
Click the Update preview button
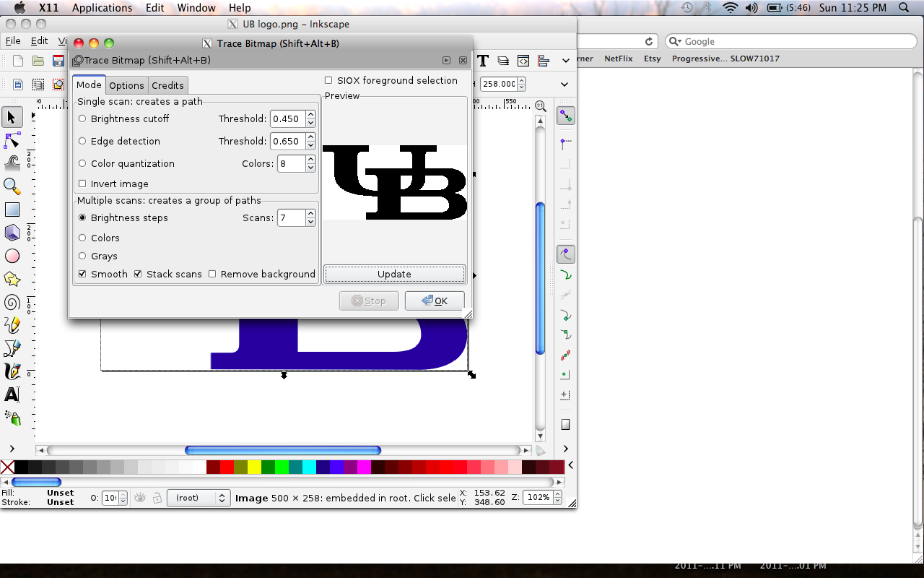[394, 274]
